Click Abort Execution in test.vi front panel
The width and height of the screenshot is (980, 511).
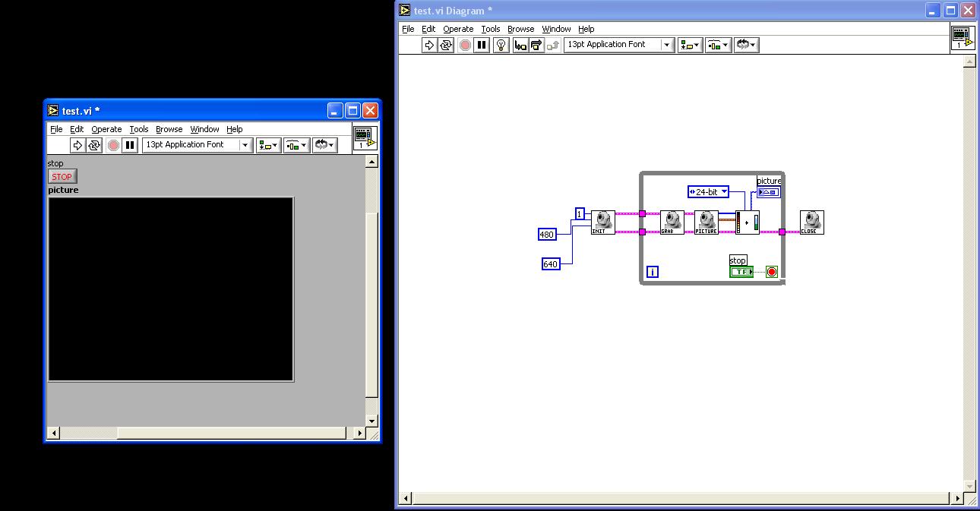coord(113,145)
